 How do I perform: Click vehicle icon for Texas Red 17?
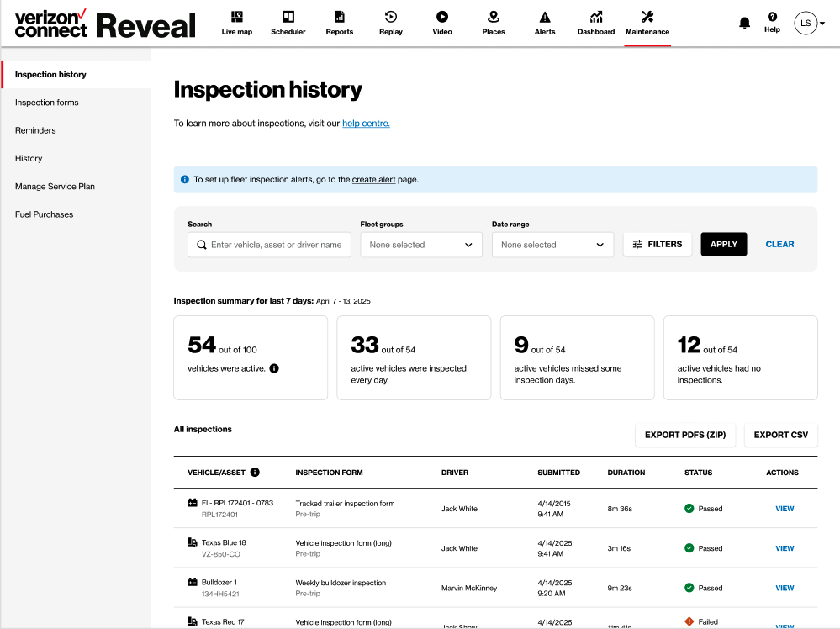pos(193,621)
